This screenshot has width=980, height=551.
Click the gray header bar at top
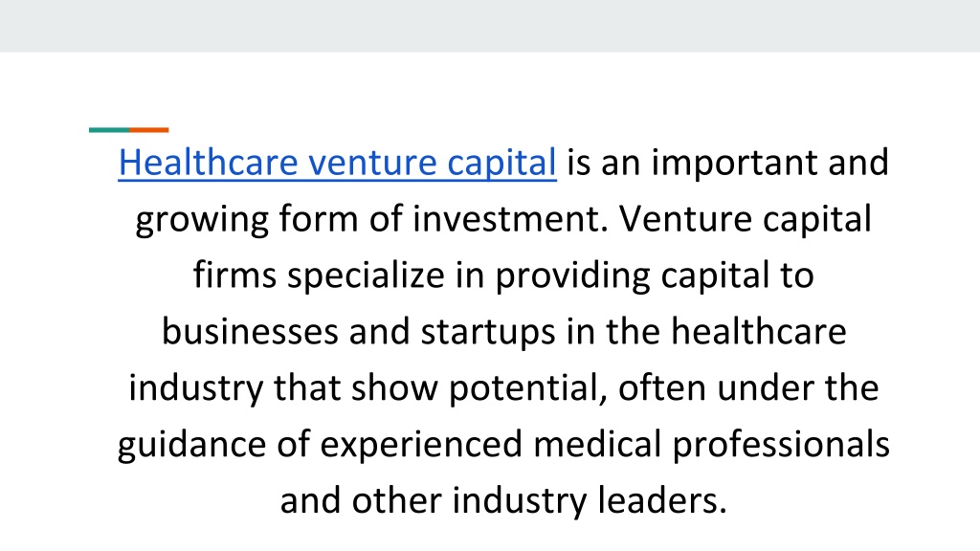coord(490,26)
